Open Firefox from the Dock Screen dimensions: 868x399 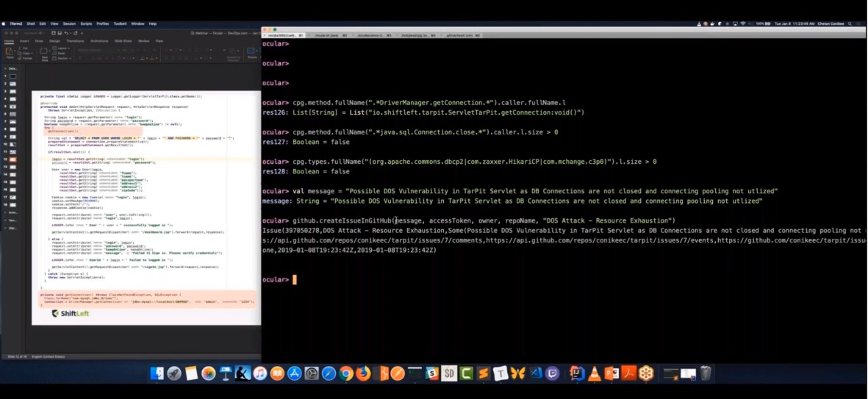tap(363, 373)
